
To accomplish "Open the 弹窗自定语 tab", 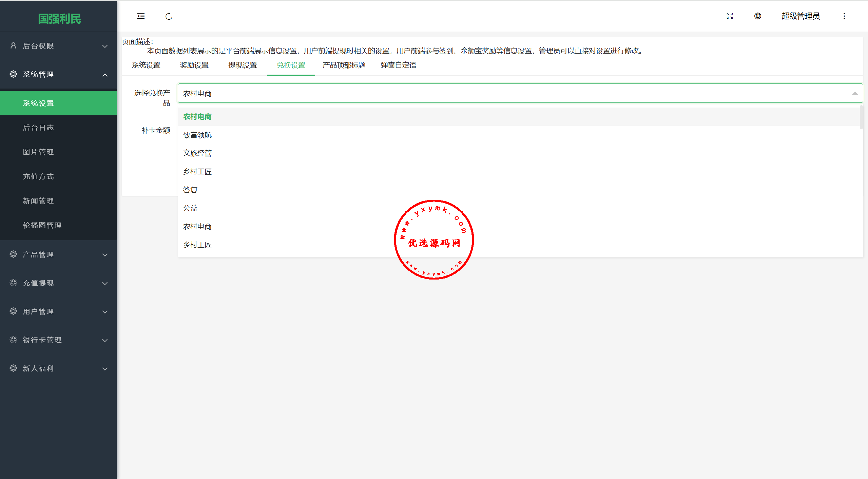I will (398, 65).
